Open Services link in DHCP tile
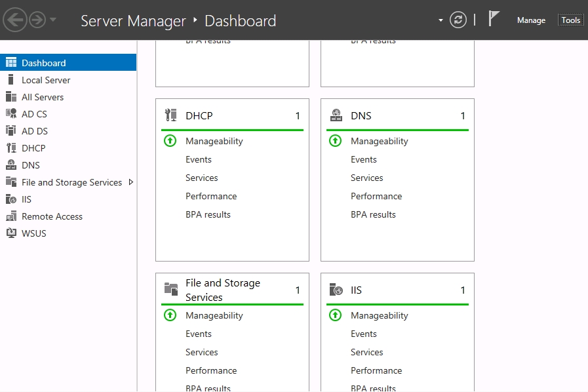 coord(201,178)
